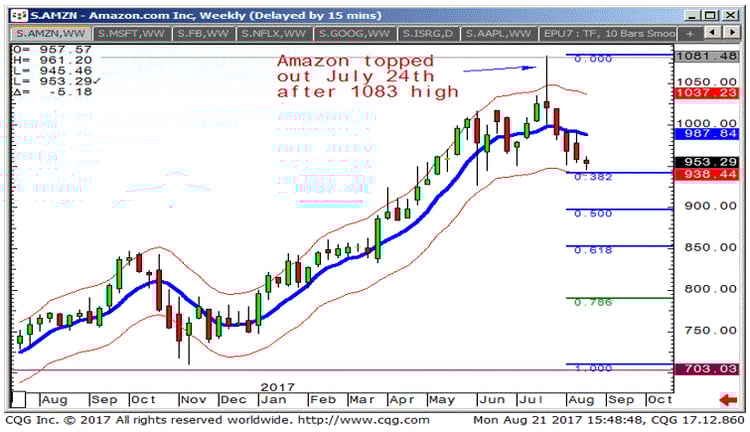Open the S.AAPL,WW tab
The image size is (750, 432).
498,33
